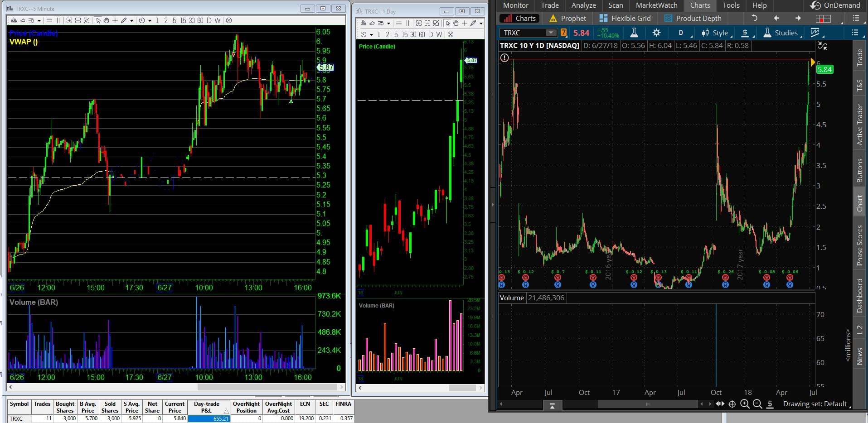Open the TRXC symbol dropdown arrow
Screen dimensions: 868x423
point(551,33)
